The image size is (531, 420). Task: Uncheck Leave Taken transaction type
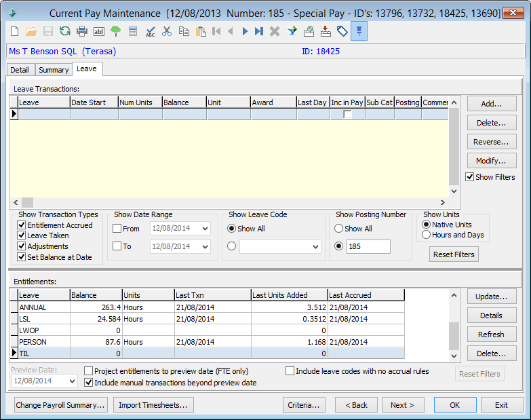tap(21, 235)
